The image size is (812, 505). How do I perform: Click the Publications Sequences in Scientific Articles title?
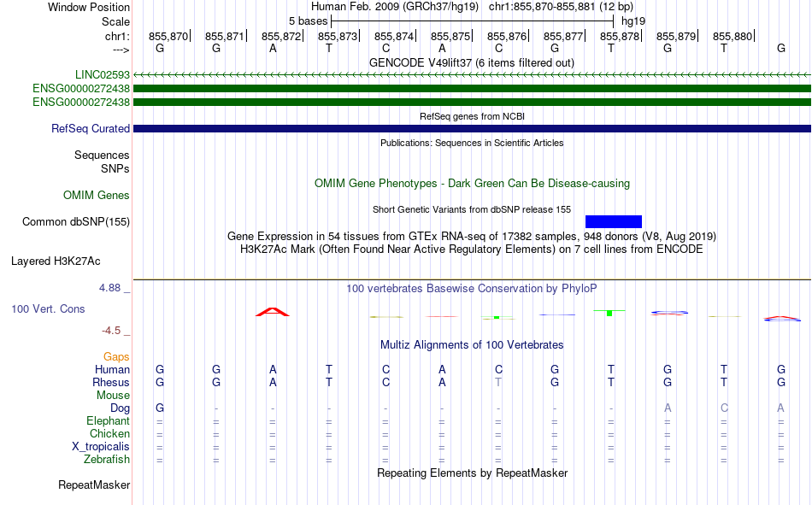[472, 143]
